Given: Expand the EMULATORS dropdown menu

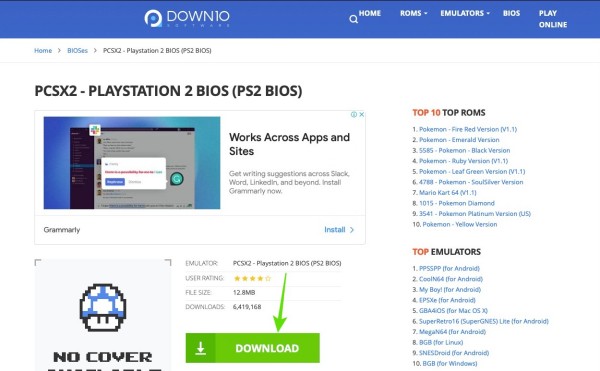Looking at the screenshot, I should coord(465,13).
